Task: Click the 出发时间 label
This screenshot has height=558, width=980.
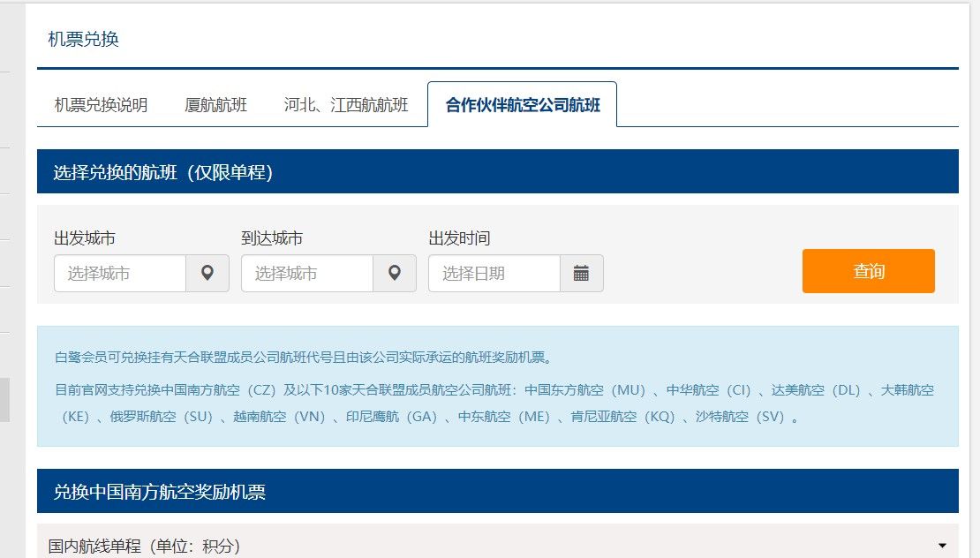Action: click(x=459, y=238)
